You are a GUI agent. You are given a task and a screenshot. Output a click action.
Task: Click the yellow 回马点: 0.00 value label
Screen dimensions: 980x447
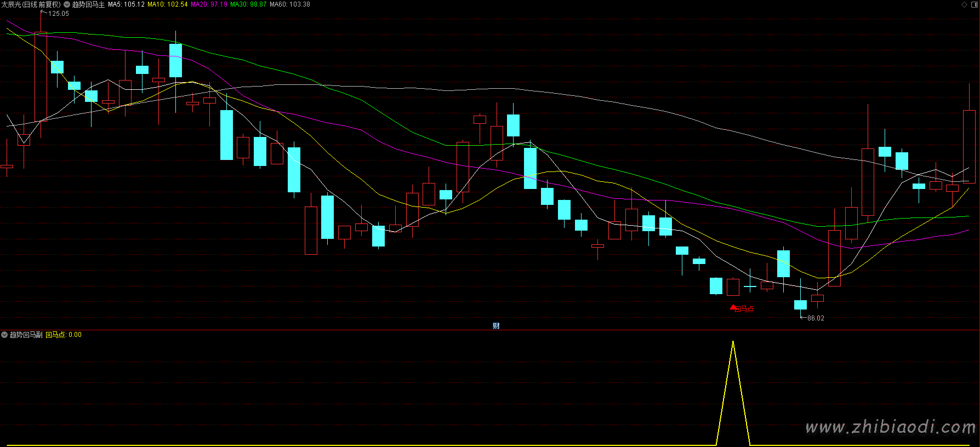(63, 335)
